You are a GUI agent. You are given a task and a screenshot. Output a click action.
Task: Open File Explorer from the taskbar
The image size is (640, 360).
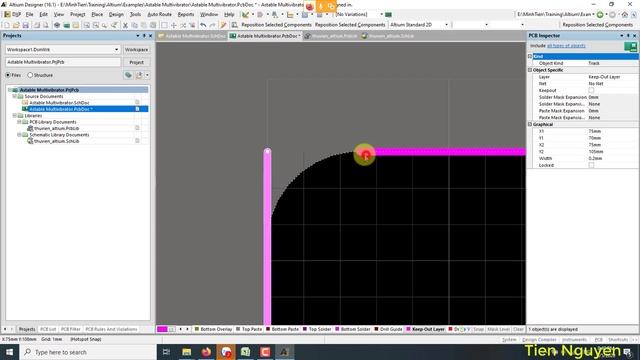(x=187, y=352)
